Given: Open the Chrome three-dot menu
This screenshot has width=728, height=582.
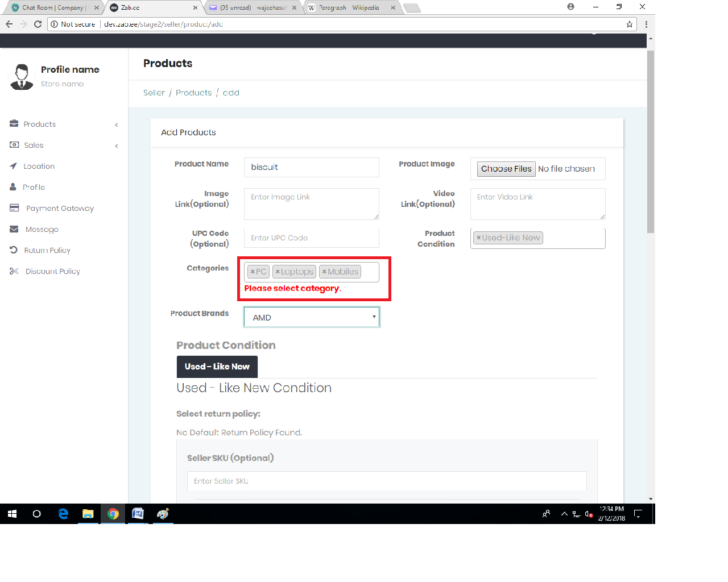Looking at the screenshot, I should coord(646,24).
